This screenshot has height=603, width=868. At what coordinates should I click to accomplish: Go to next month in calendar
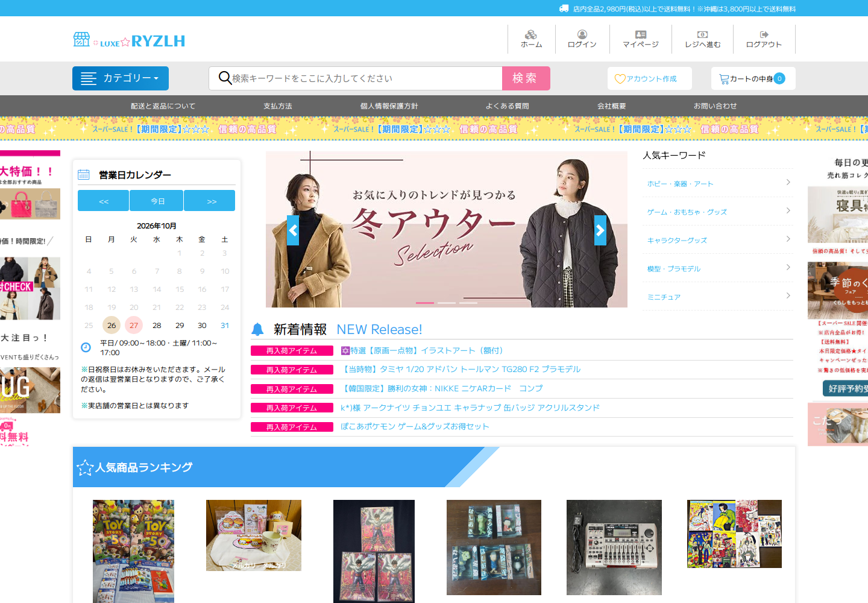(210, 201)
